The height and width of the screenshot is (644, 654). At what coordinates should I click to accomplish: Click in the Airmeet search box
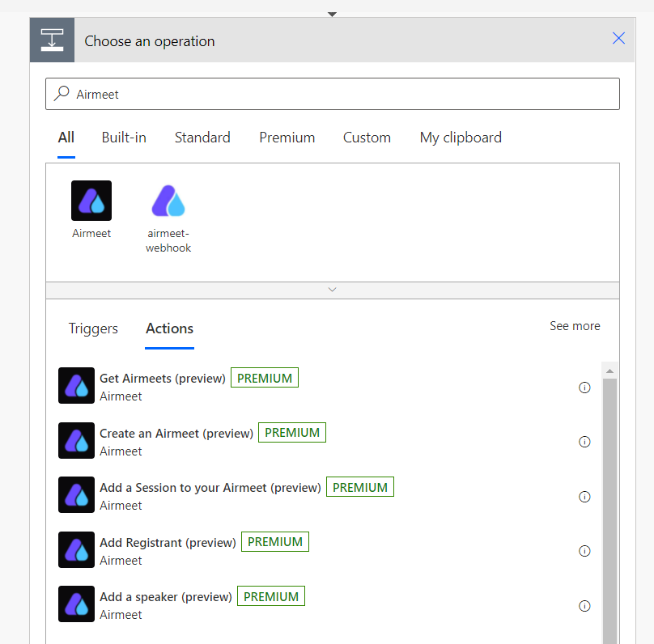(333, 94)
